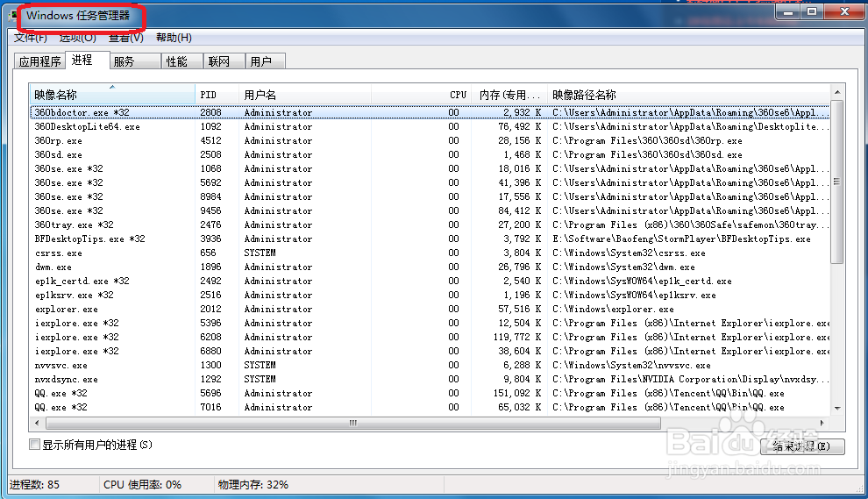Select the nvxdsync.exe process row
Image resolution: width=868 pixels, height=499 pixels.
[430, 380]
